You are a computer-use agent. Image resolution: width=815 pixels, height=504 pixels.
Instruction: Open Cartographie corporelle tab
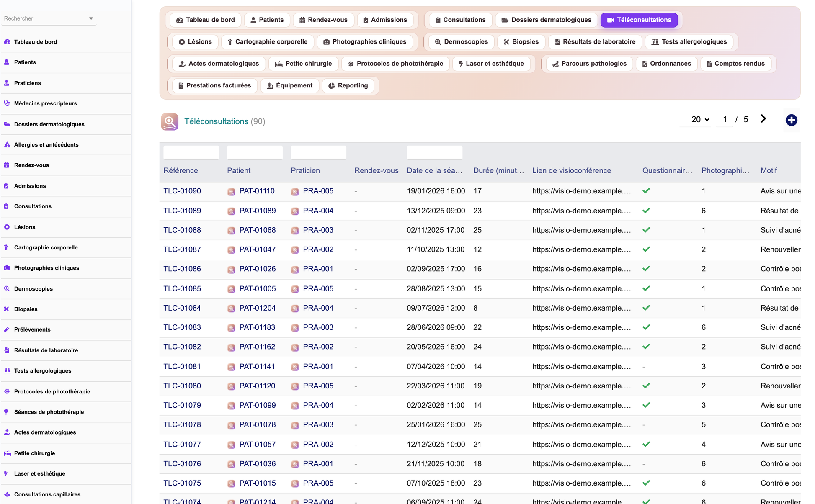point(267,41)
